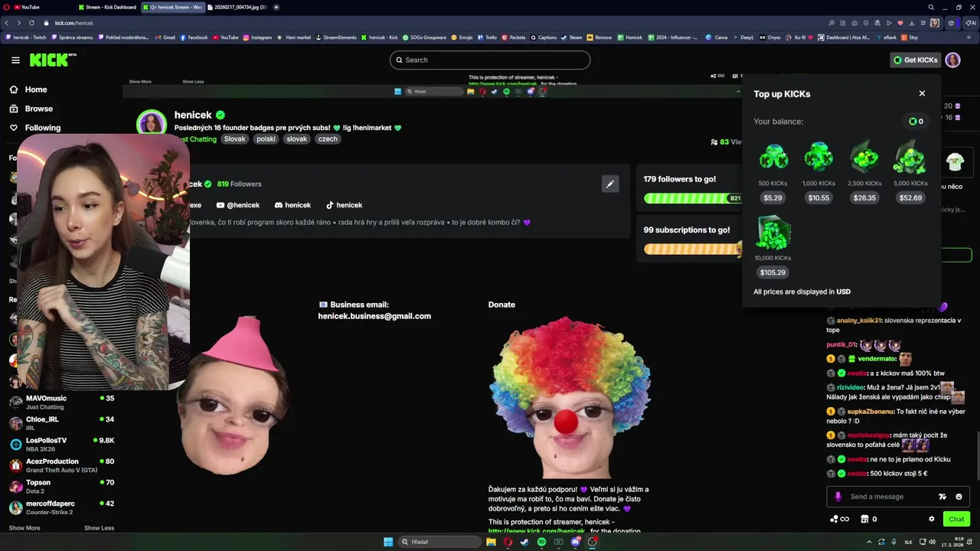980x551 pixels.
Task: Switch to Stream - Kick Dashboard tab
Action: [x=107, y=7]
